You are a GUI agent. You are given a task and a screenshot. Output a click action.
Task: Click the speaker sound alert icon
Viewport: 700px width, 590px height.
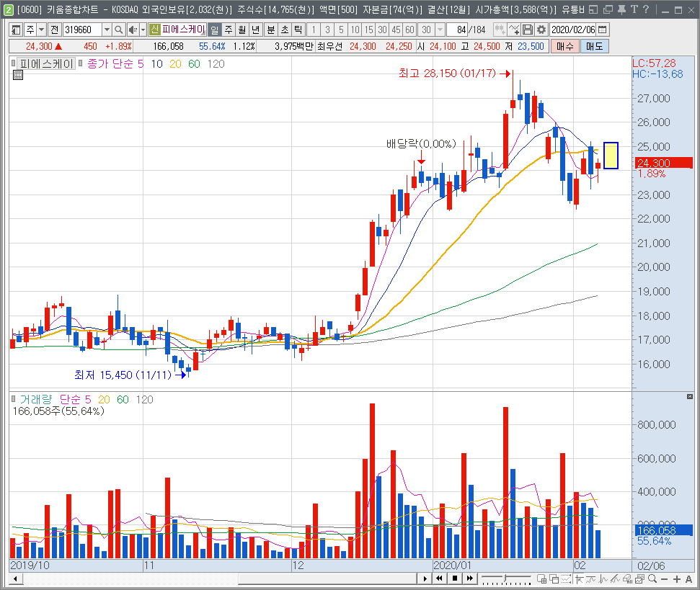coord(133,30)
